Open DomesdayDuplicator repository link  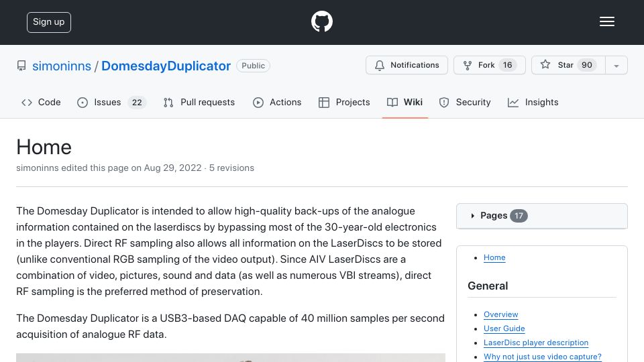(166, 66)
